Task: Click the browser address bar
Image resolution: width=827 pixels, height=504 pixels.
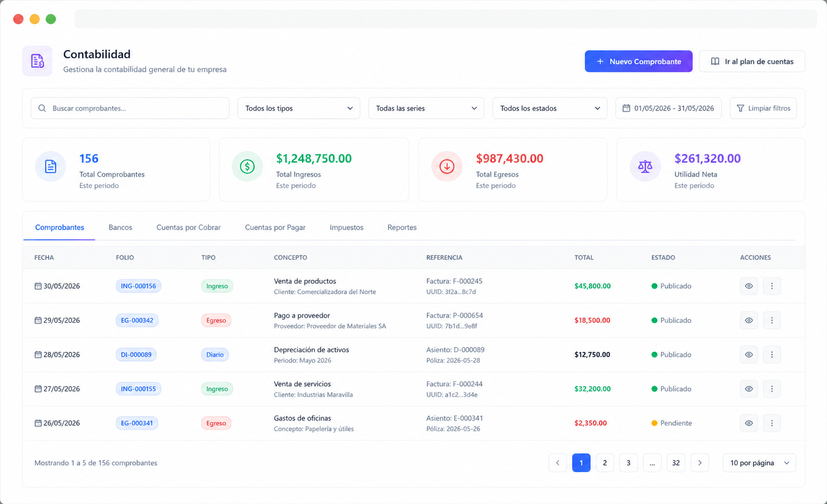Action: click(x=445, y=19)
